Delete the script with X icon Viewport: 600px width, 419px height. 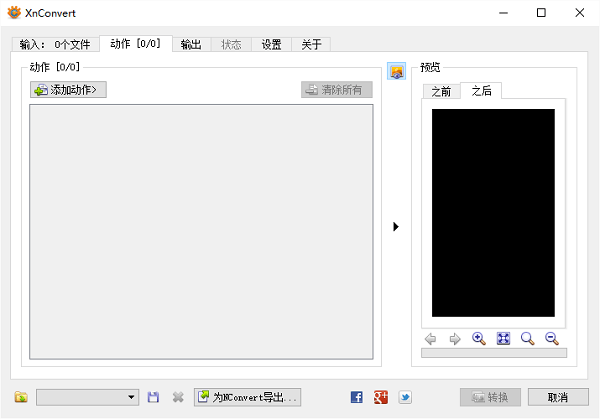tap(178, 397)
